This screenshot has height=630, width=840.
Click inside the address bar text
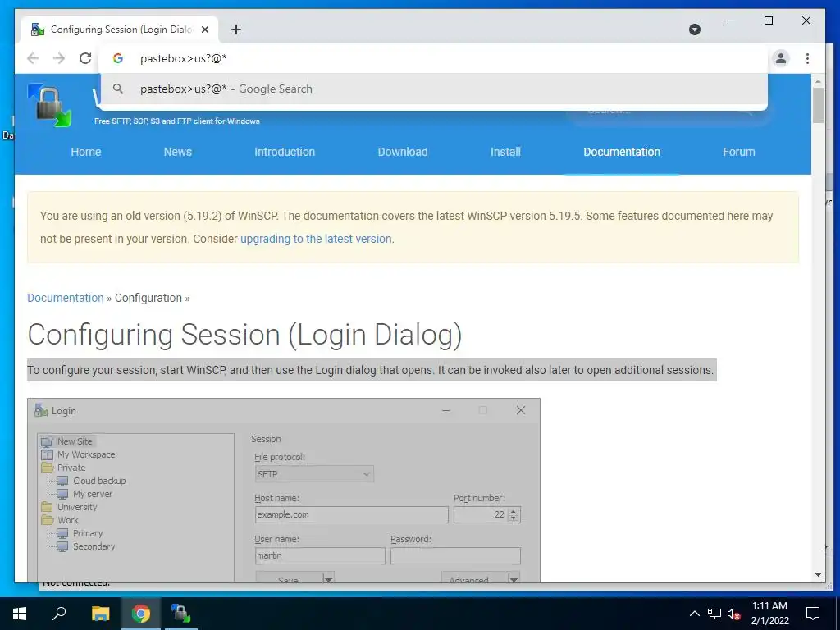coord(183,58)
